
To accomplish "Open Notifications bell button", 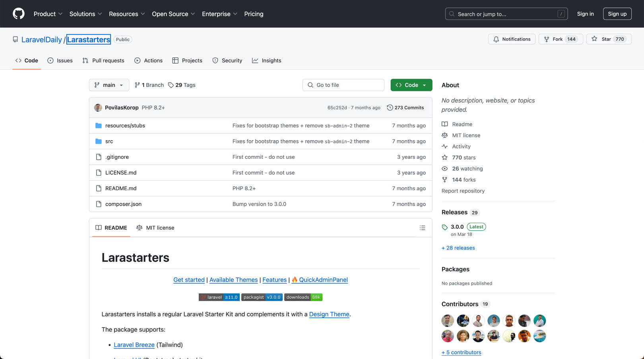I will 512,39.
